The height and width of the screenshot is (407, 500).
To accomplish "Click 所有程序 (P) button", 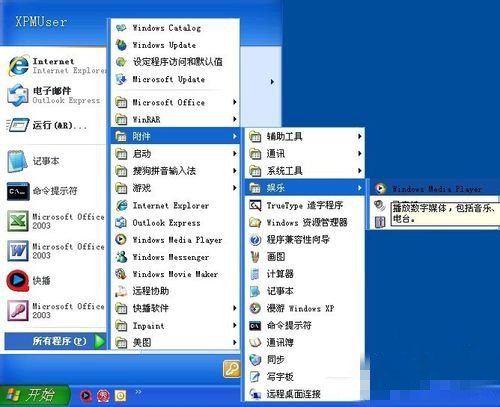I will point(55,341).
